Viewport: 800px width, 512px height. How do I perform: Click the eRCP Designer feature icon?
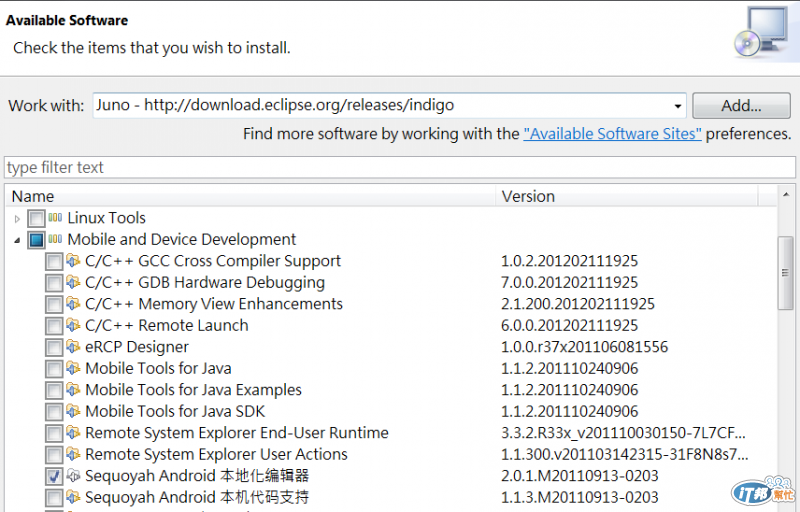click(73, 347)
